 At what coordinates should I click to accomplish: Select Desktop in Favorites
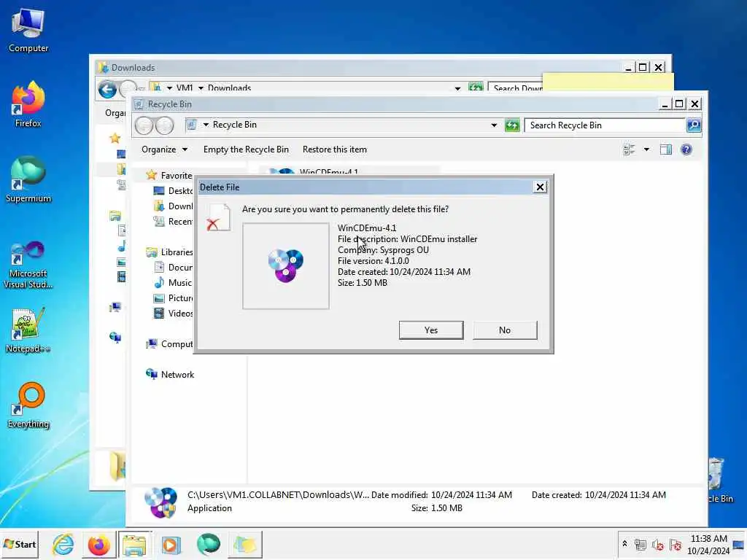(173, 190)
